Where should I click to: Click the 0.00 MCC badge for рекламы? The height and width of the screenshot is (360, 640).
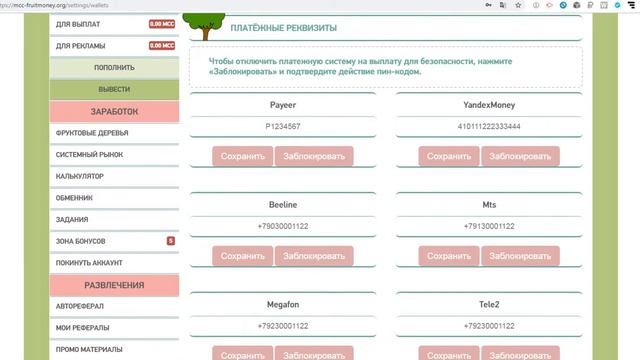click(x=162, y=45)
